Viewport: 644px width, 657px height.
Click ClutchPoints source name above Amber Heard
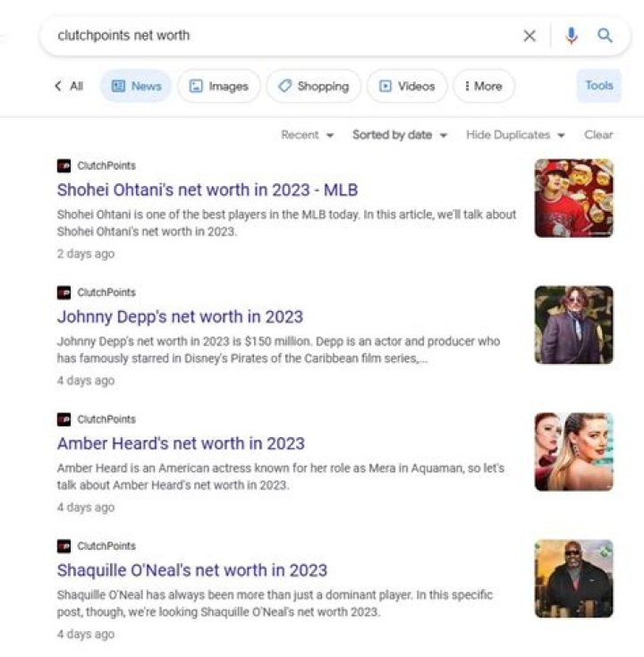click(x=106, y=419)
